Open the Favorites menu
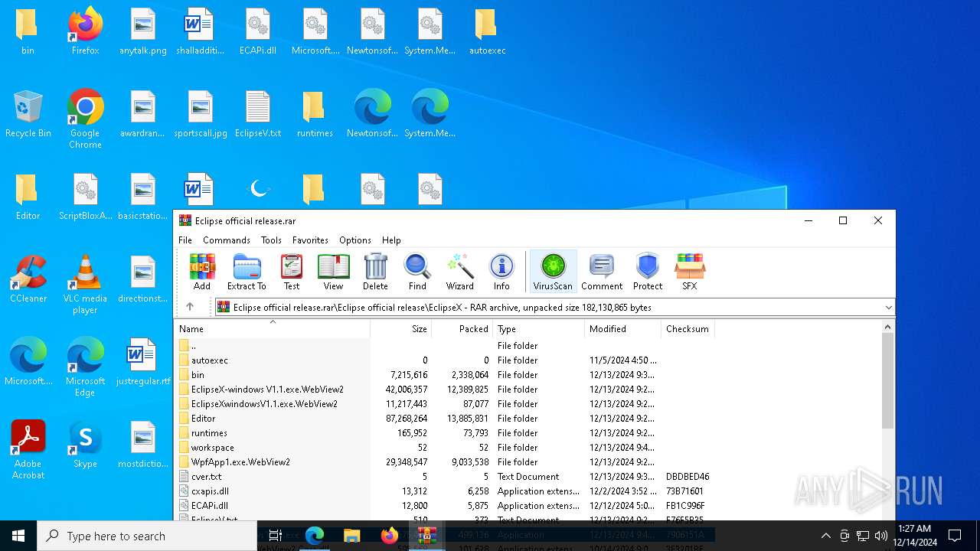Screen dimensions: 980x551 coord(310,240)
